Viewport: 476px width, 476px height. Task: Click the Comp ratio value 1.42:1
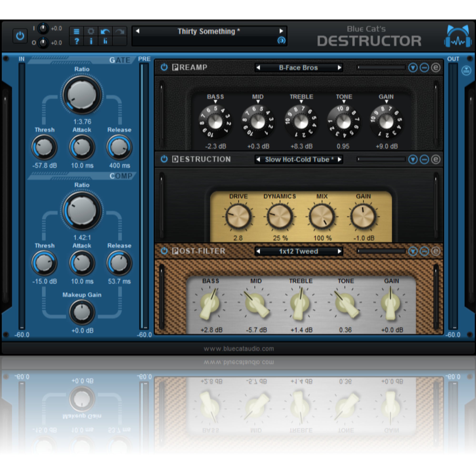[82, 238]
